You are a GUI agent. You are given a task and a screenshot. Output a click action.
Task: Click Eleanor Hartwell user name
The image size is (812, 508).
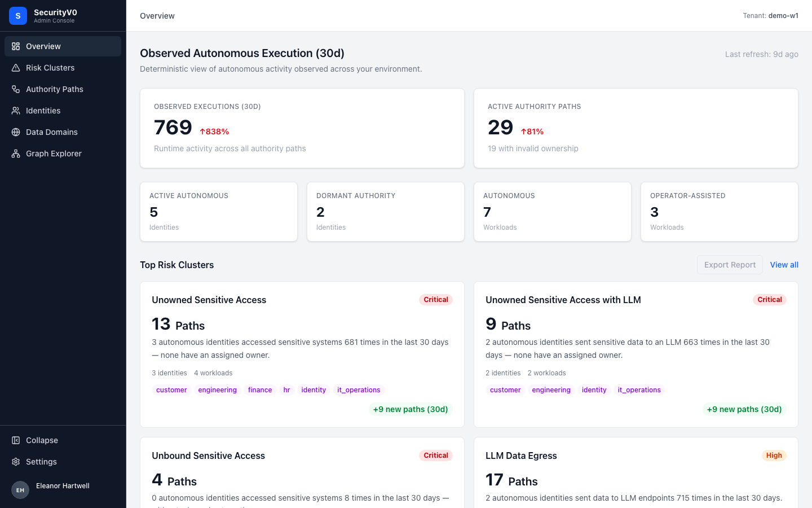coord(63,486)
